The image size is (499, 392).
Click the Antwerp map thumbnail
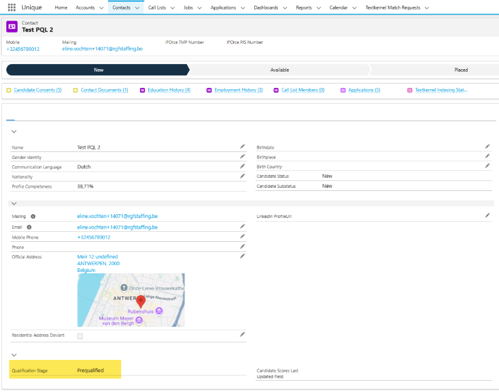131,300
